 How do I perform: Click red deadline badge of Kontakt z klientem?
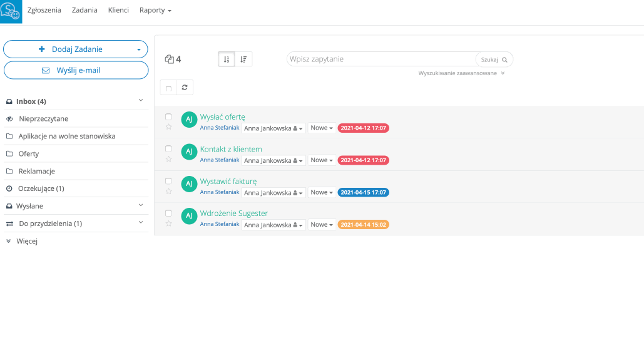click(x=364, y=160)
